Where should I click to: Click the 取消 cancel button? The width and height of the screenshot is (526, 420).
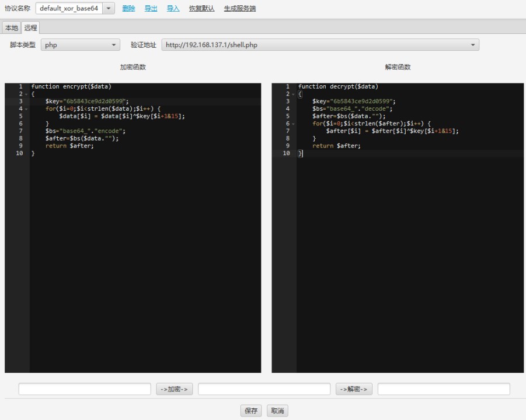[277, 411]
